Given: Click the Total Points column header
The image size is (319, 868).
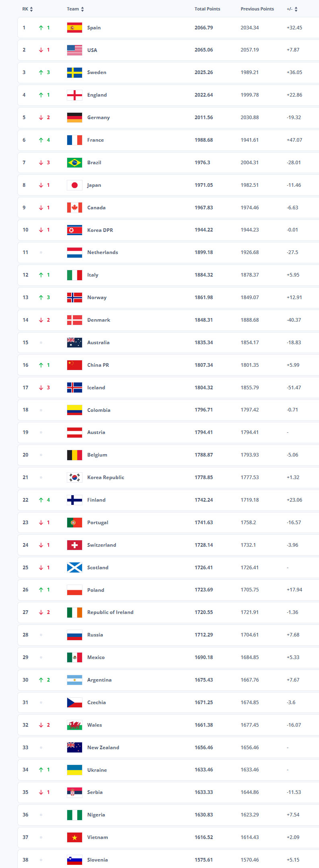Looking at the screenshot, I should 207,9.
